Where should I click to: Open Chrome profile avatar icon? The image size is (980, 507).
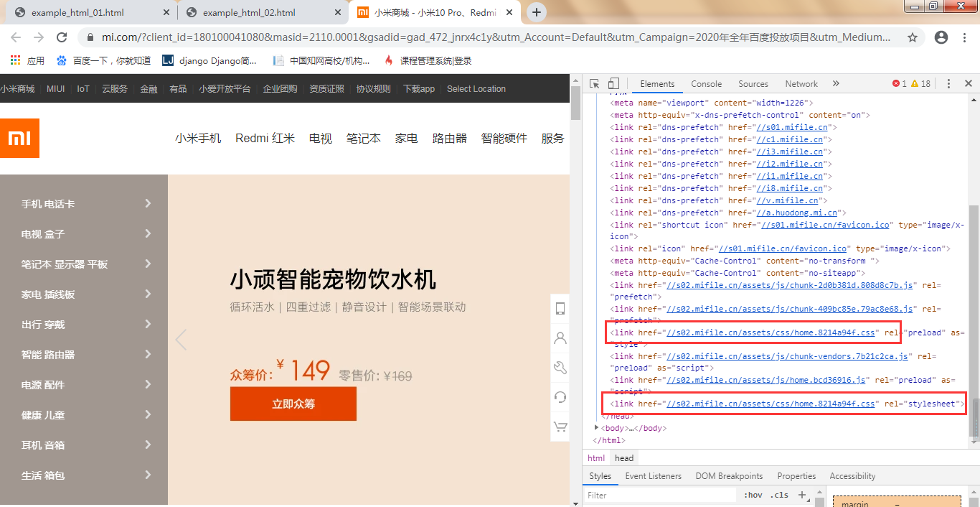941,37
